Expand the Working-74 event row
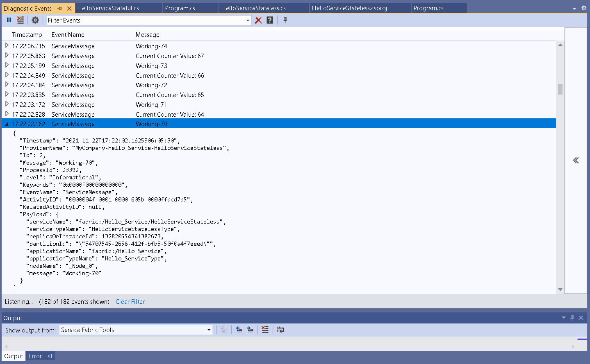590x364 pixels. pos(7,46)
